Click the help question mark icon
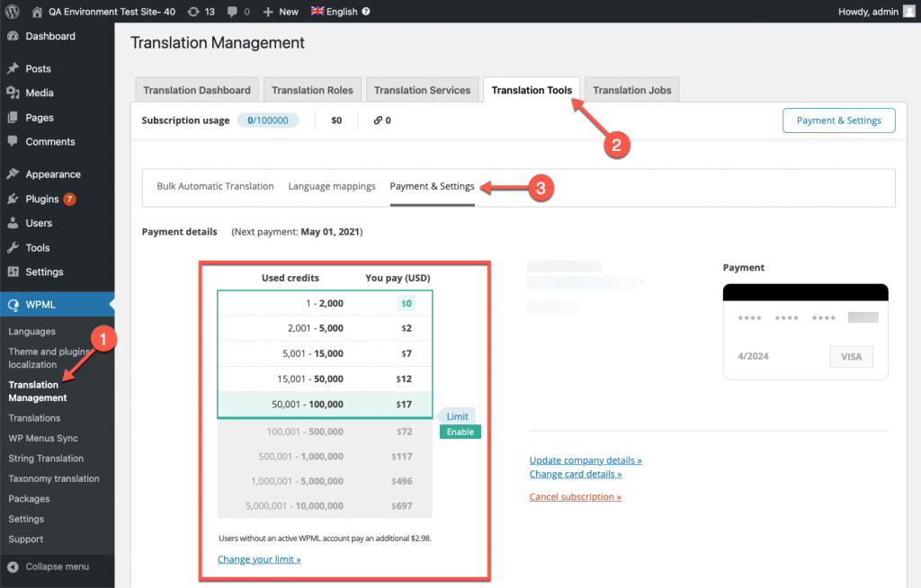Screen dimensions: 921x588 pyautogui.click(x=366, y=11)
